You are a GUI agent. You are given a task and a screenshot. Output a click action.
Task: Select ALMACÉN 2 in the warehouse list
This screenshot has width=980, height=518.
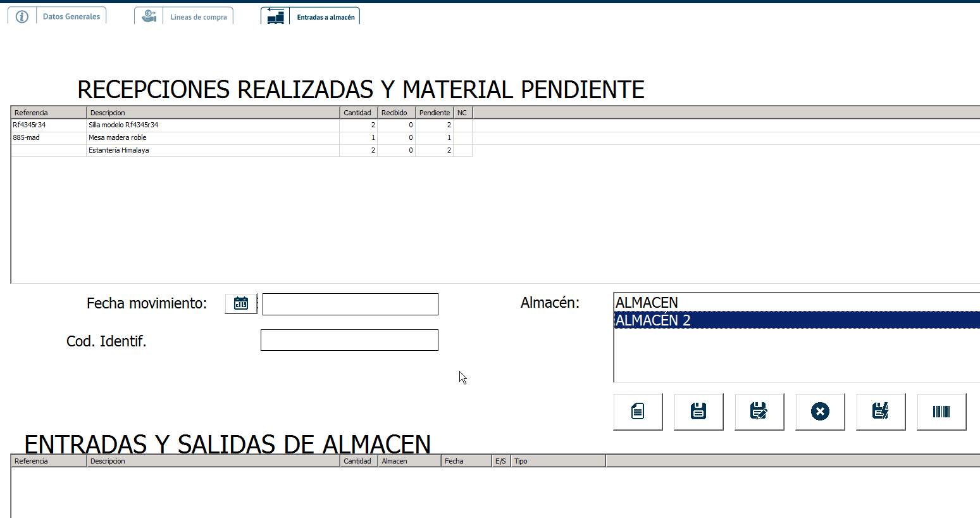(x=653, y=320)
